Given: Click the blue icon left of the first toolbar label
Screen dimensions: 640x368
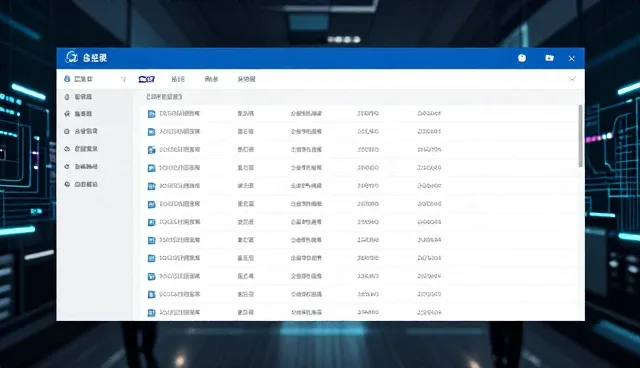Looking at the screenshot, I should (x=67, y=79).
